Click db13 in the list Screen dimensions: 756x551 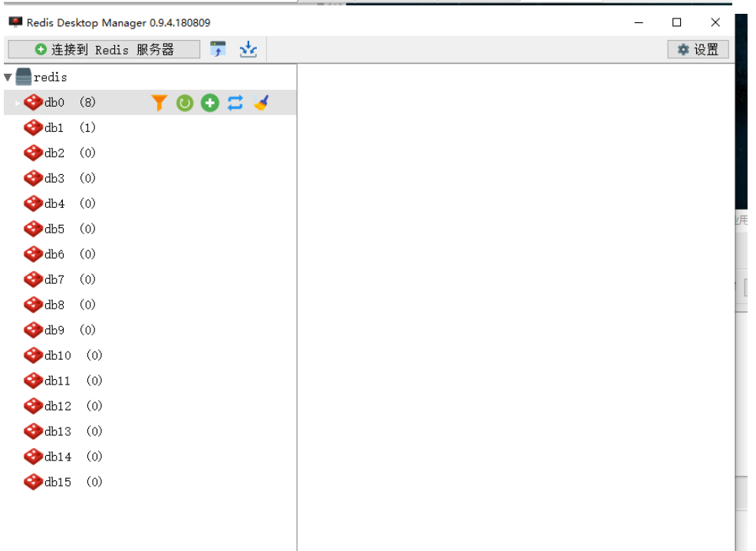(58, 432)
